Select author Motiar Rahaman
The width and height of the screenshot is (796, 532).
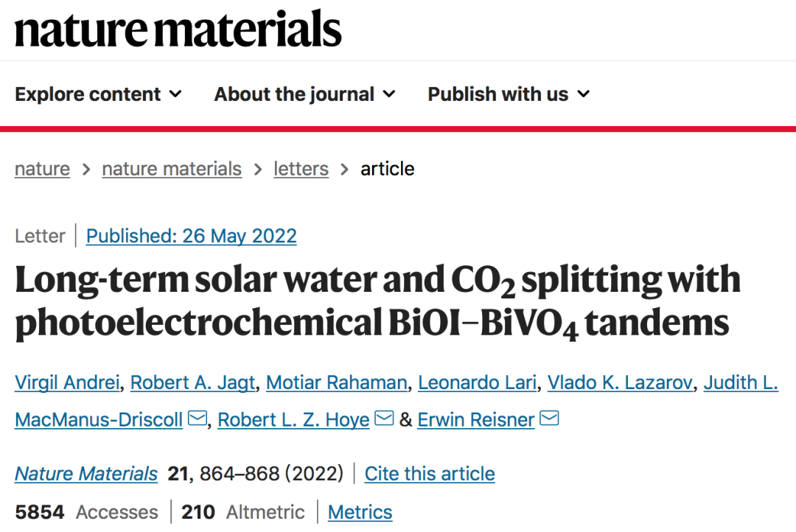tap(337, 382)
